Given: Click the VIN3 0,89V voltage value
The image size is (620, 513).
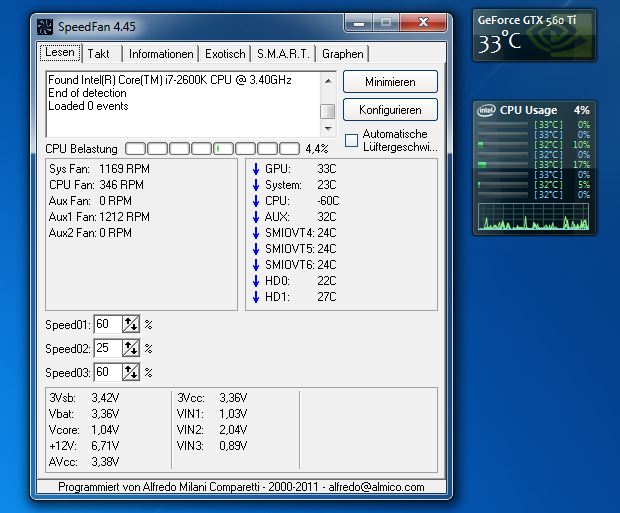Looking at the screenshot, I should pos(233,446).
